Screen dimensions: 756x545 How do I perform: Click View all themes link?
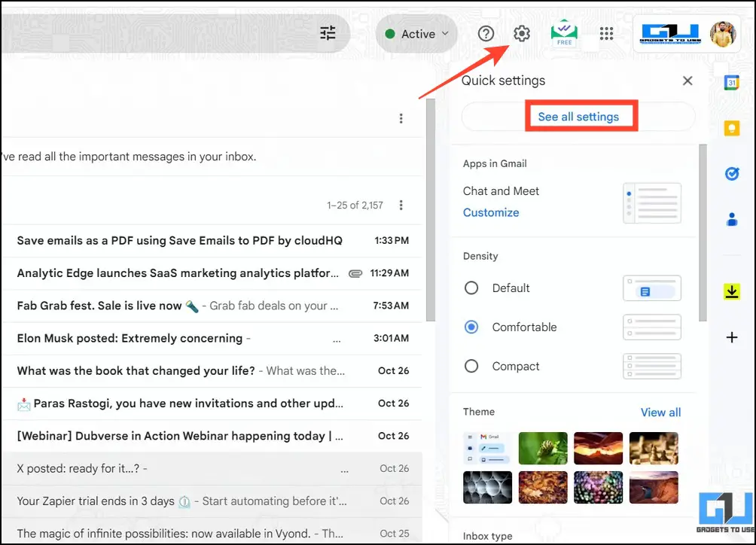tap(660, 413)
